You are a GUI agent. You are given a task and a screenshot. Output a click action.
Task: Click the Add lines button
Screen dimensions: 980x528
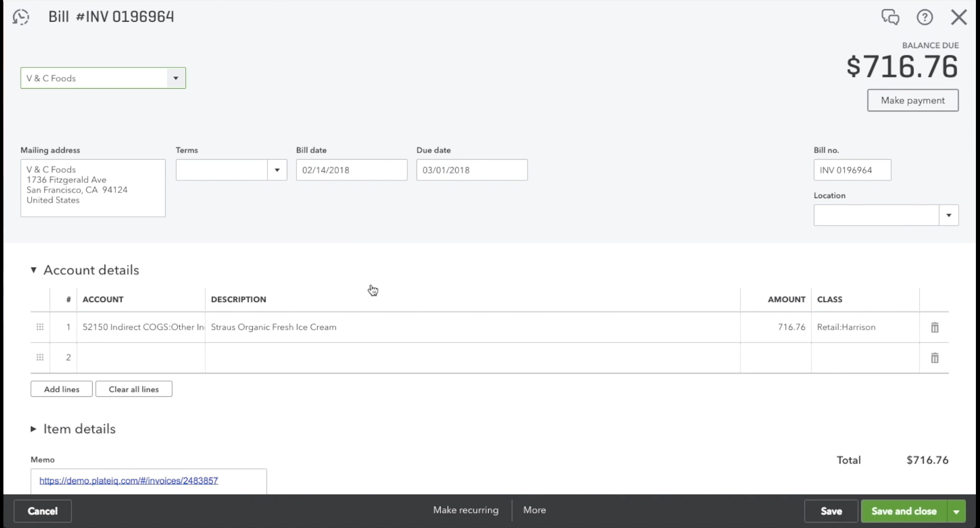pyautogui.click(x=61, y=389)
